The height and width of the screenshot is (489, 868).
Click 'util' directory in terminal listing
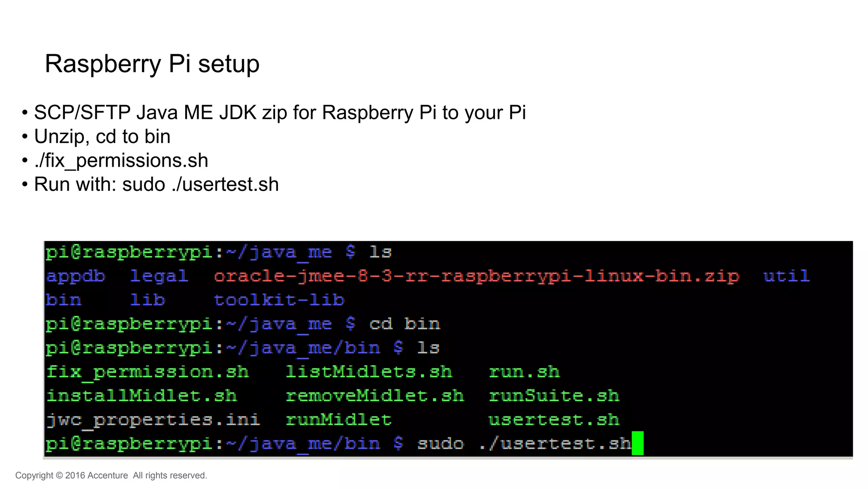[x=787, y=276]
